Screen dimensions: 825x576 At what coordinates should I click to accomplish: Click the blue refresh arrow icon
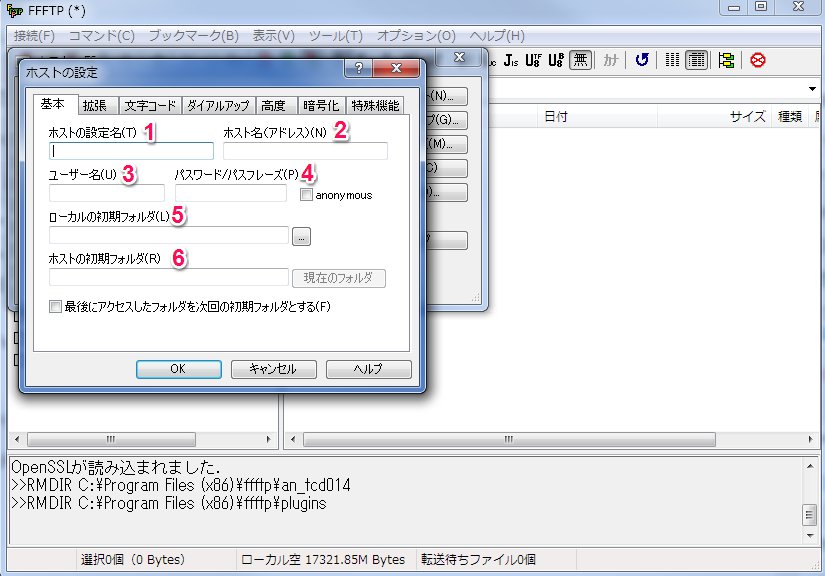[x=642, y=60]
